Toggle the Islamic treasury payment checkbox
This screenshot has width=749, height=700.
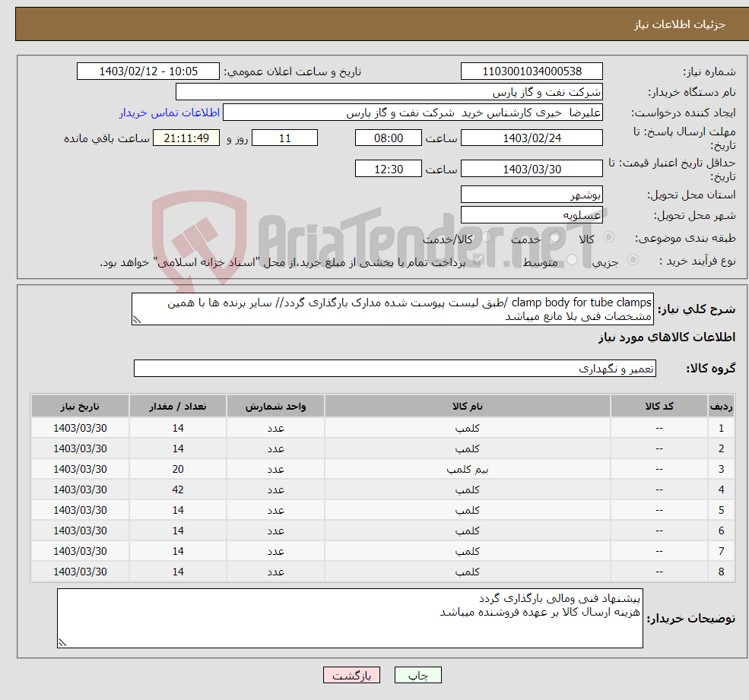coord(478,260)
